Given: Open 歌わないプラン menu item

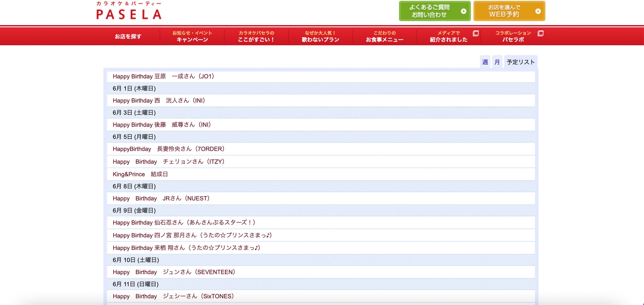Looking at the screenshot, I should (x=320, y=36).
